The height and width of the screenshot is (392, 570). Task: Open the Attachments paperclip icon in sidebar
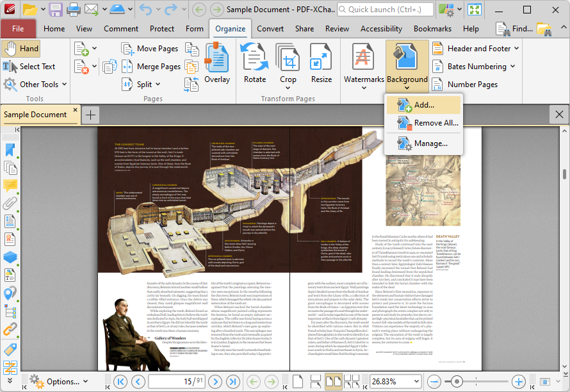[10, 204]
